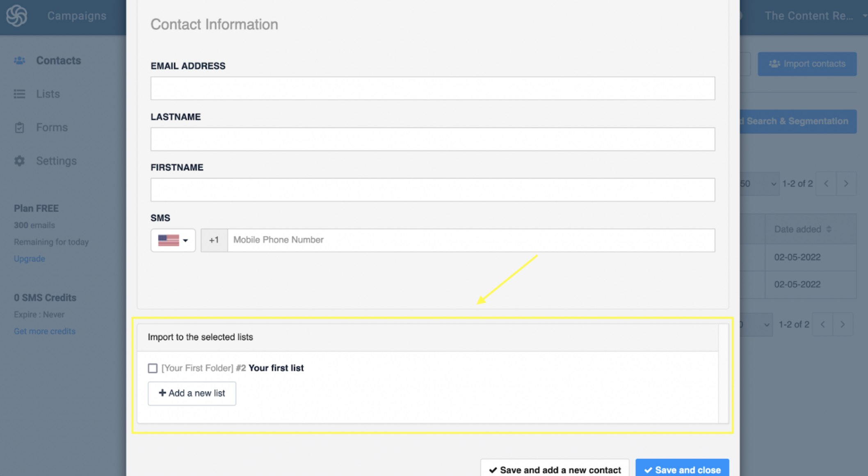Select Lists in the sidebar menu

tap(48, 94)
